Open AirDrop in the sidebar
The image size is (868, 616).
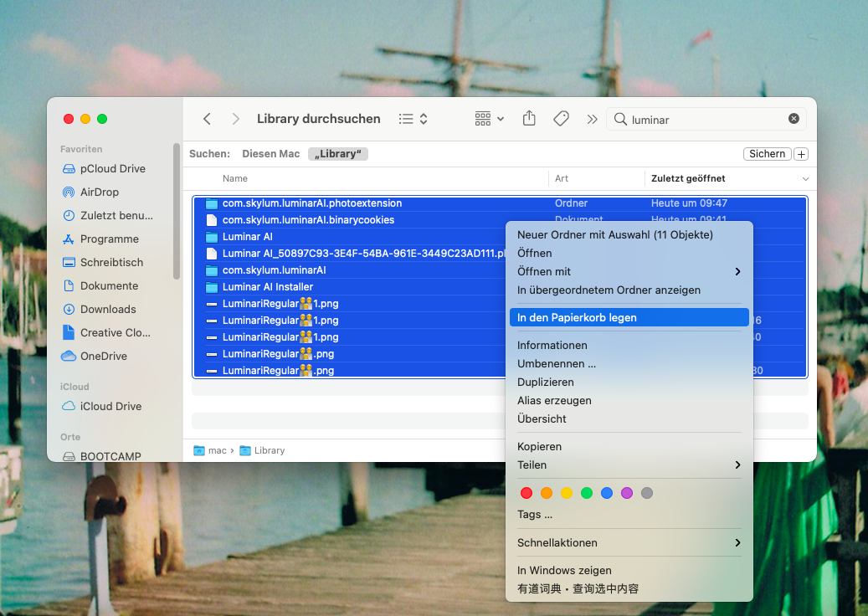coord(99,192)
